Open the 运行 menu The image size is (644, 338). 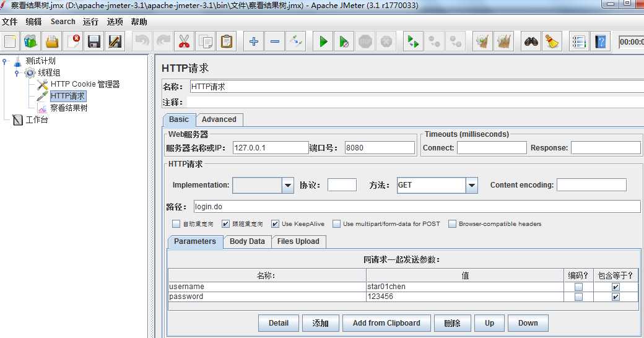[x=90, y=22]
